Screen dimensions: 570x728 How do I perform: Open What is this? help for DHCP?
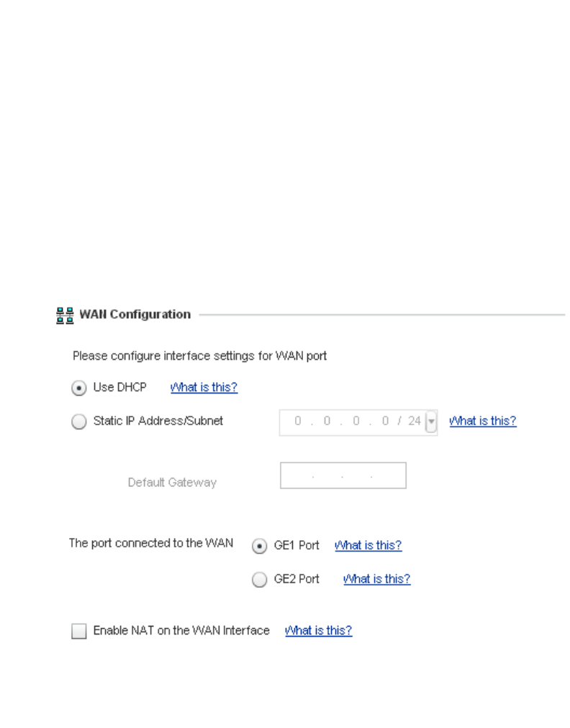pos(204,388)
